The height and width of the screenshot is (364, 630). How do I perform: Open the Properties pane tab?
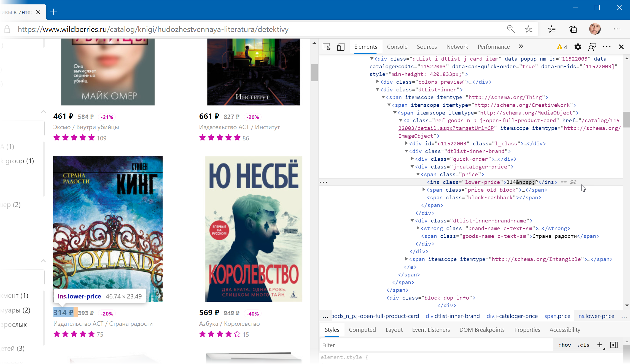click(527, 330)
